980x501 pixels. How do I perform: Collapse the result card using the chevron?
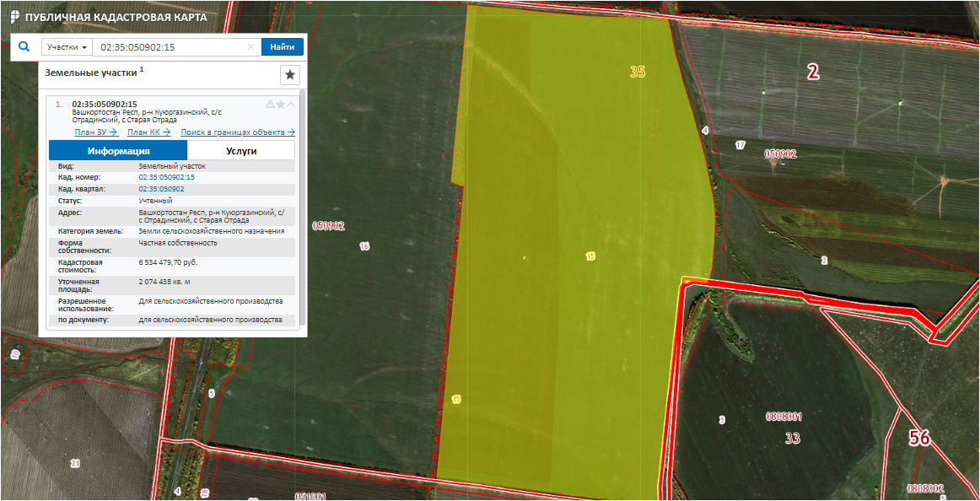pos(291,105)
